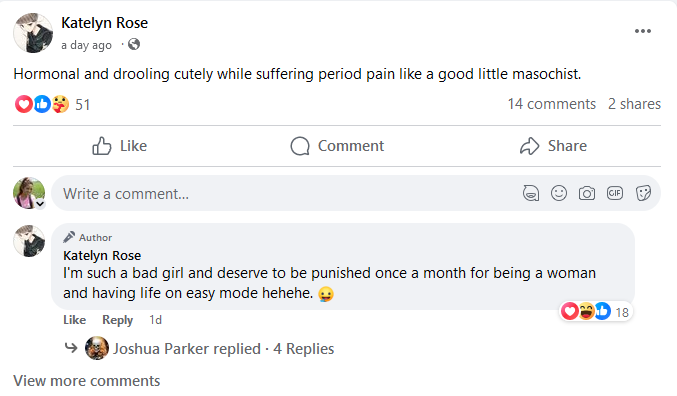Attach a photo using the camera icon
Screen dimensions: 677x396
point(587,193)
